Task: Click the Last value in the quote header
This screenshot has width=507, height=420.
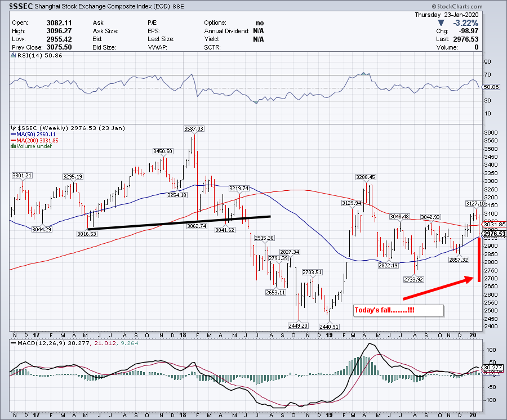Action: pos(466,39)
